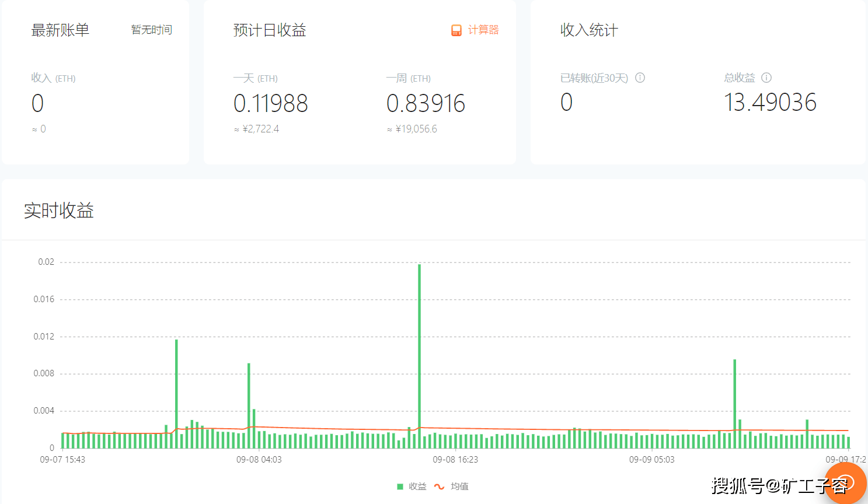868x504 pixels.
Task: Click the 09-07 15:43 x-axis label
Action: click(x=62, y=460)
